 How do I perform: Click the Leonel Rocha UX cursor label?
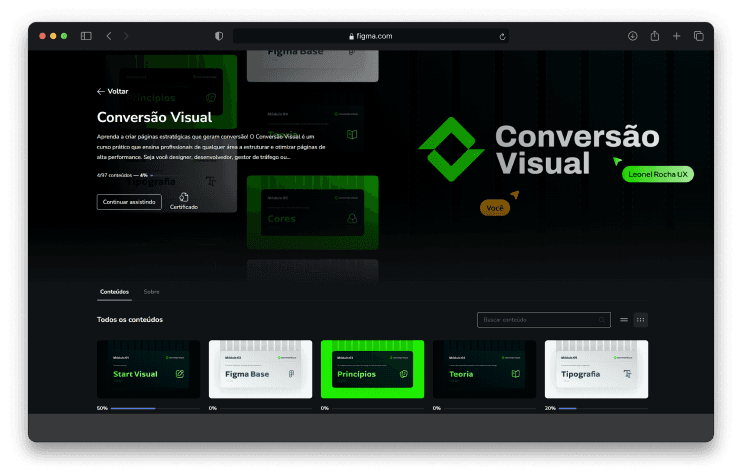[658, 174]
